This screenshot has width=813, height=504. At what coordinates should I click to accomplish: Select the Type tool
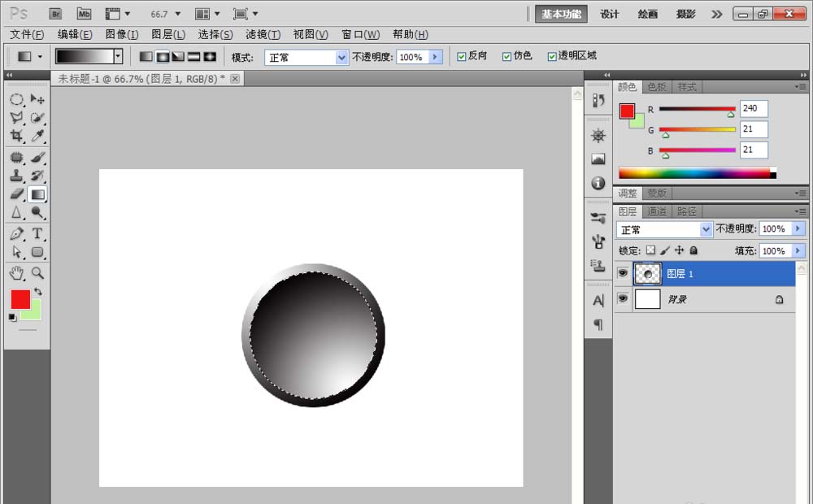37,234
